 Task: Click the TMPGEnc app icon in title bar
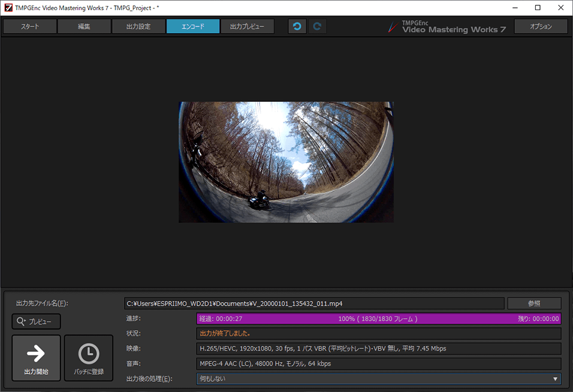(x=8, y=8)
